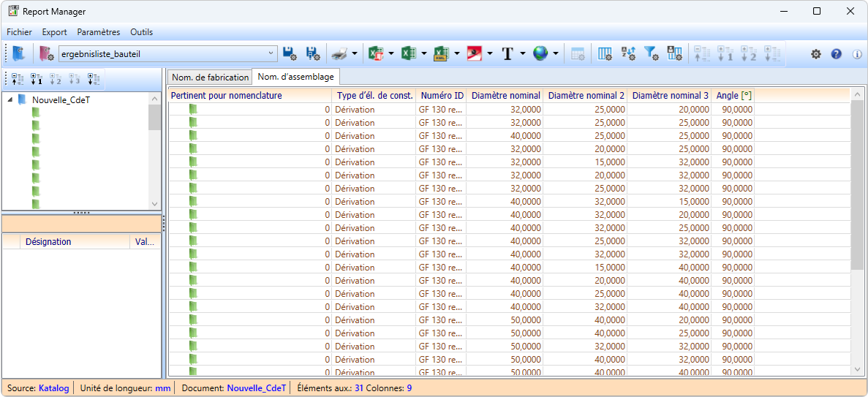
Task: Open the filter settings funnel icon
Action: (651, 53)
